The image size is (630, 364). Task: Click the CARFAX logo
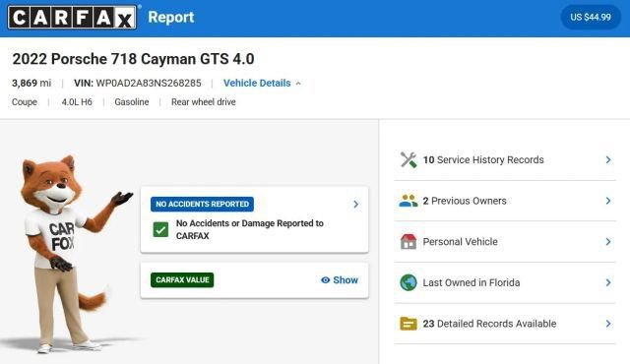click(x=72, y=18)
